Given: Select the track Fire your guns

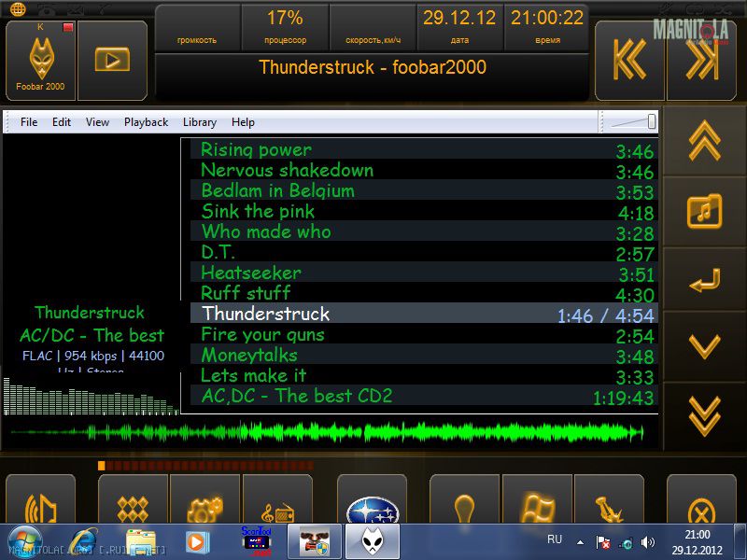Looking at the screenshot, I should [424, 334].
